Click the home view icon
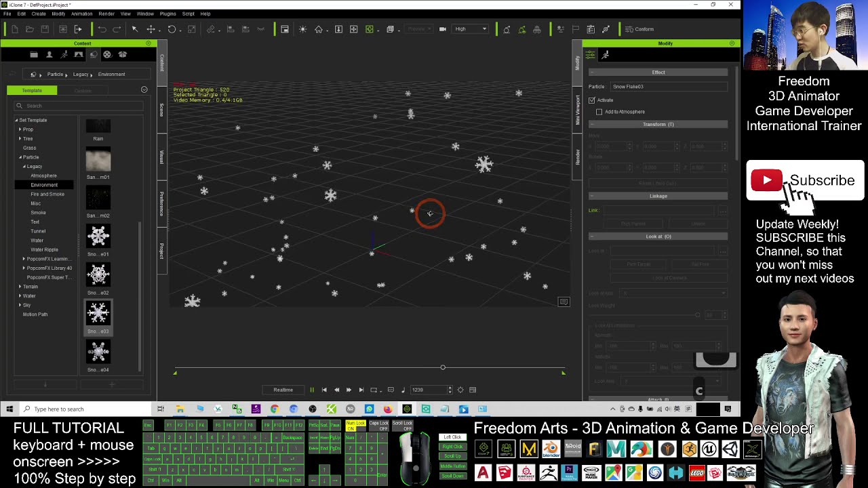The height and width of the screenshot is (488, 868). coord(319,29)
